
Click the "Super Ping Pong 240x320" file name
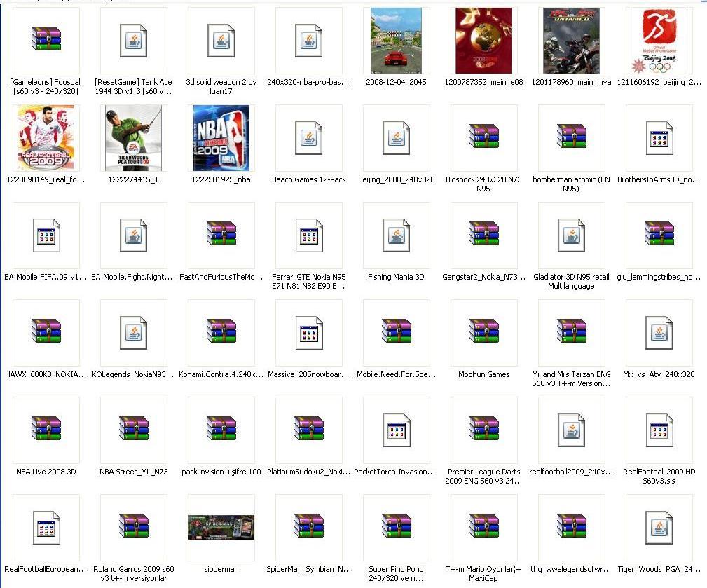396,573
